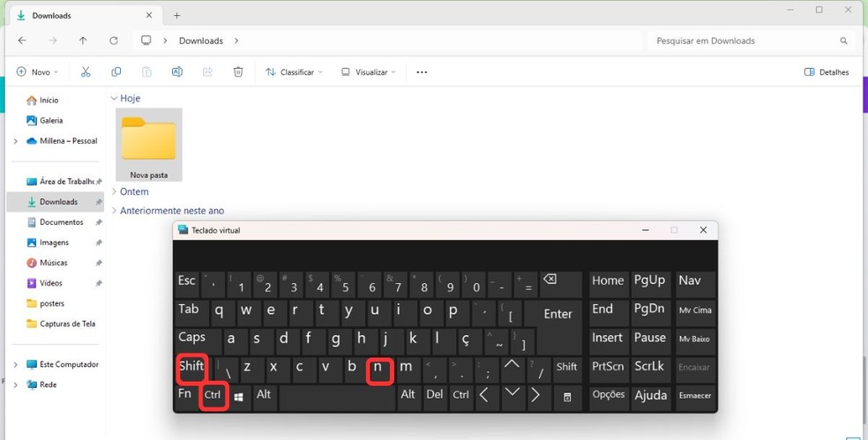Expand Anteriormente neste ano group

[x=114, y=211]
